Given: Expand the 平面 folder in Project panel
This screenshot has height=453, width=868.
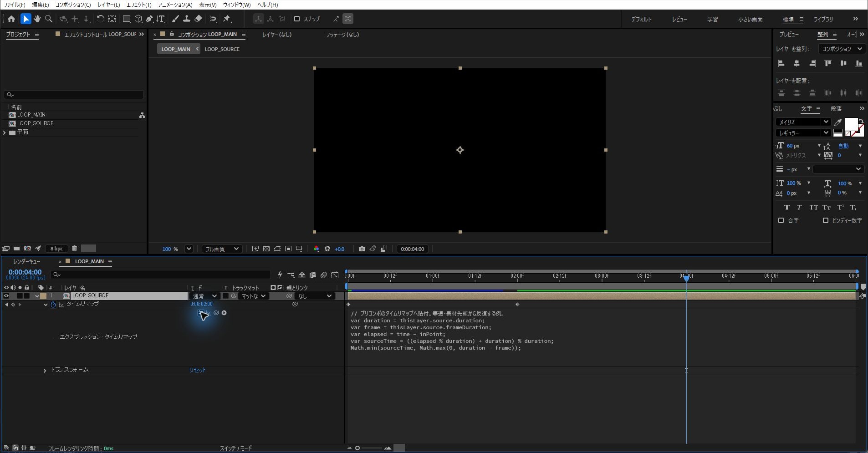Looking at the screenshot, I should (5, 132).
